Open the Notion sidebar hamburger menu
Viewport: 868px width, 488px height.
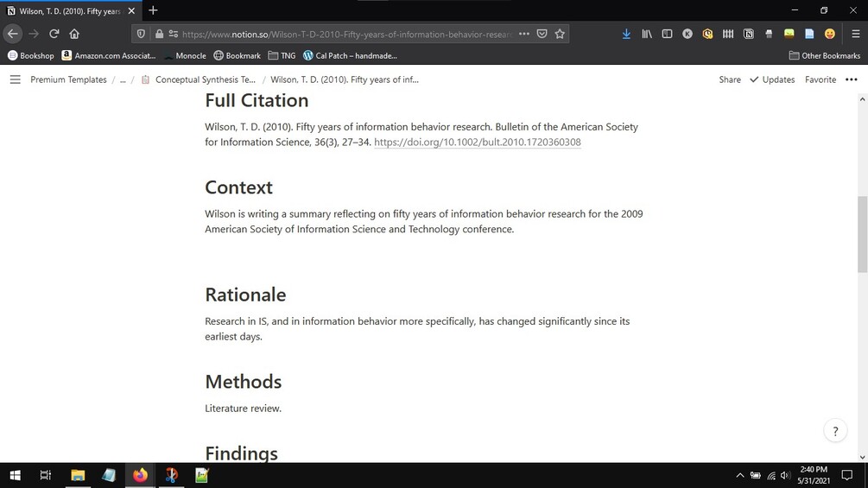point(15,79)
